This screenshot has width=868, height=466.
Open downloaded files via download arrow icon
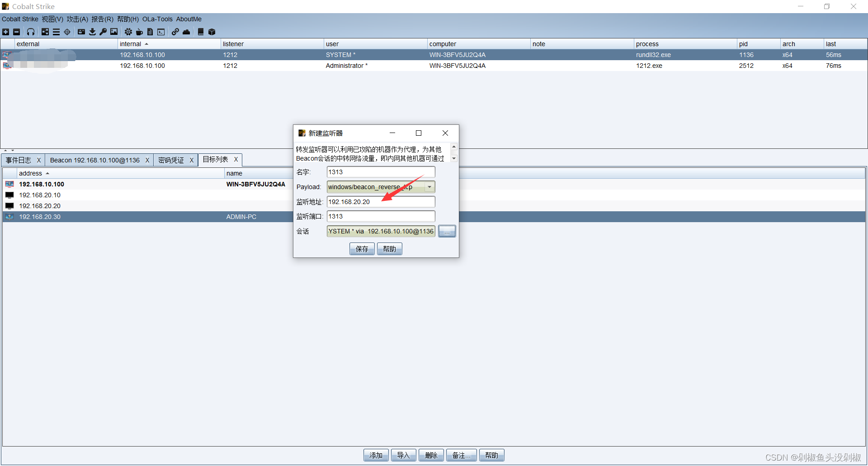92,32
